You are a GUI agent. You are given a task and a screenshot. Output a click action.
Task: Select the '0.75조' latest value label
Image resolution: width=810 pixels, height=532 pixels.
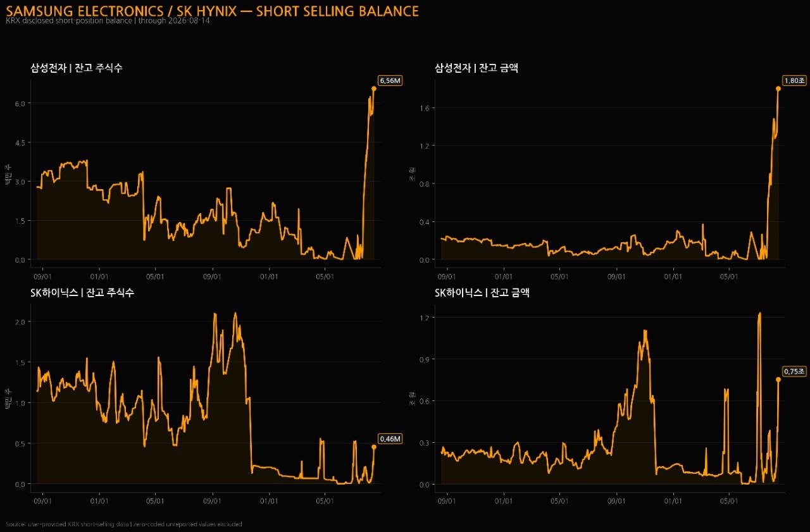coord(794,371)
